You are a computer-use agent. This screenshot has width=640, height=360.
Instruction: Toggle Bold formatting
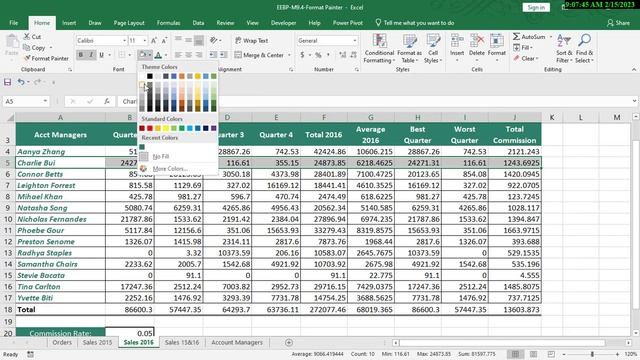[81, 55]
